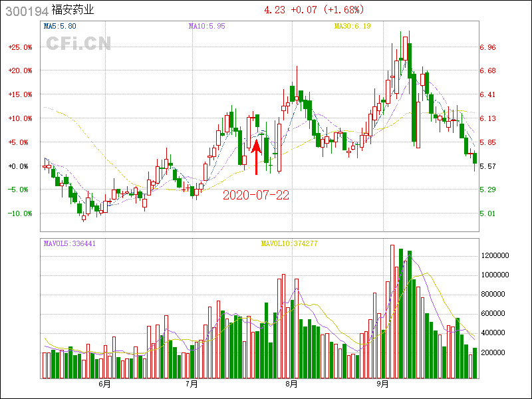Click the MAVOL10:374277 volume label
Image resolution: width=532 pixels, height=399 pixels.
coord(289,243)
